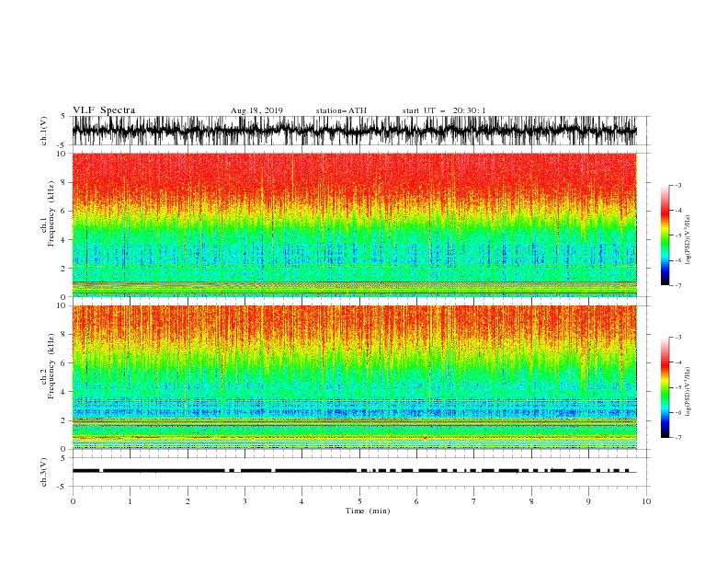The height and width of the screenshot is (563, 728).
Task: Click the "station=ATH" header label
Action: coord(341,110)
